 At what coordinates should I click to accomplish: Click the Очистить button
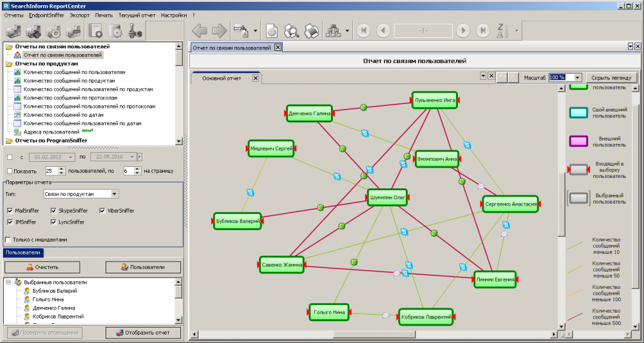tap(43, 267)
